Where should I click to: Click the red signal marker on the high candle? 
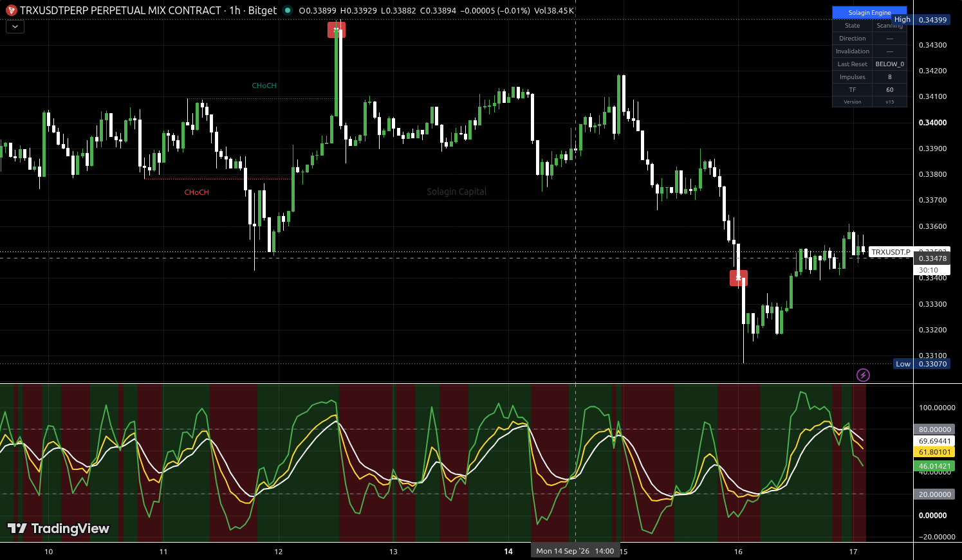coord(337,30)
